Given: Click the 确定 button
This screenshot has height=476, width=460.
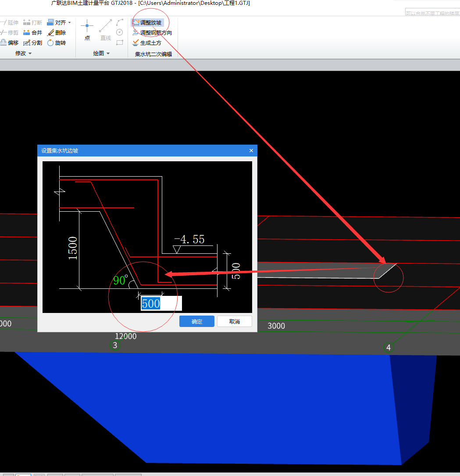Looking at the screenshot, I should (x=197, y=321).
